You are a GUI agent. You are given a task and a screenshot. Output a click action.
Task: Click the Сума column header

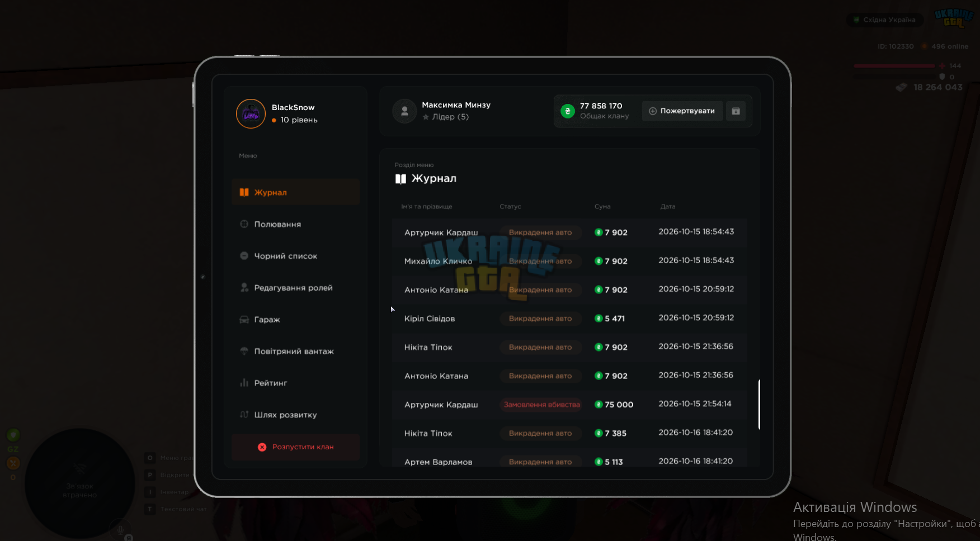click(602, 206)
